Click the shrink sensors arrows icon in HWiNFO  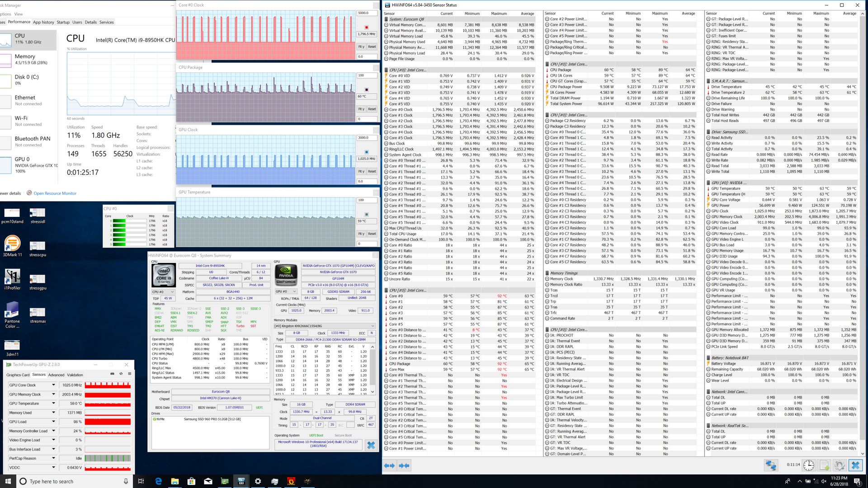(x=404, y=465)
